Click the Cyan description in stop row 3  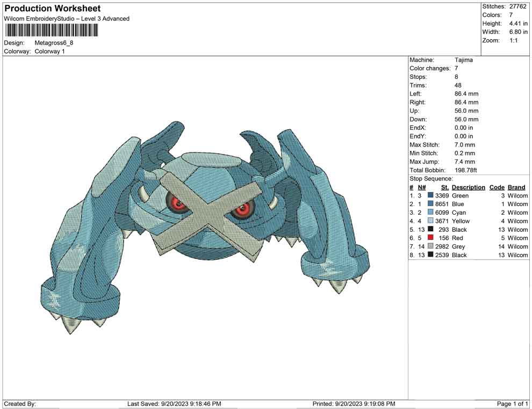(459, 213)
